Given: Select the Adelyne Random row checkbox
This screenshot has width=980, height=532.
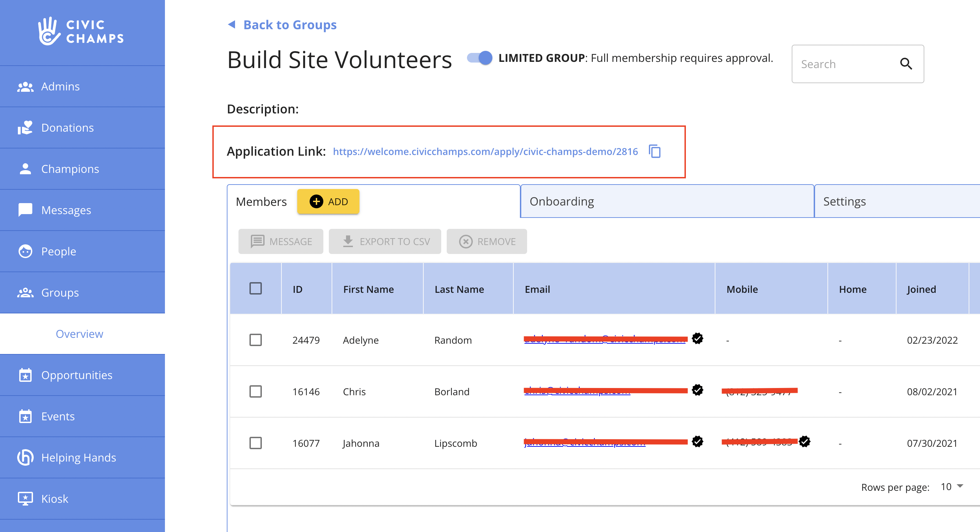Looking at the screenshot, I should (x=256, y=340).
